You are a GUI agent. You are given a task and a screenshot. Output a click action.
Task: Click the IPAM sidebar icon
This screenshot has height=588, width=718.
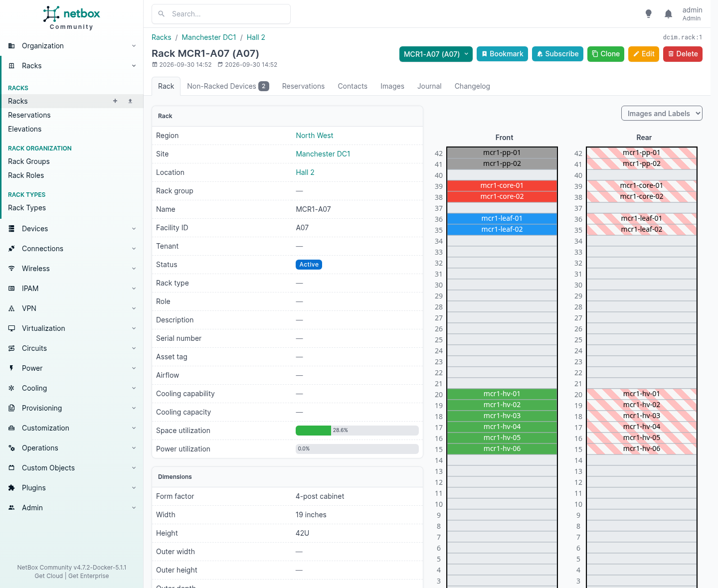(x=11, y=289)
